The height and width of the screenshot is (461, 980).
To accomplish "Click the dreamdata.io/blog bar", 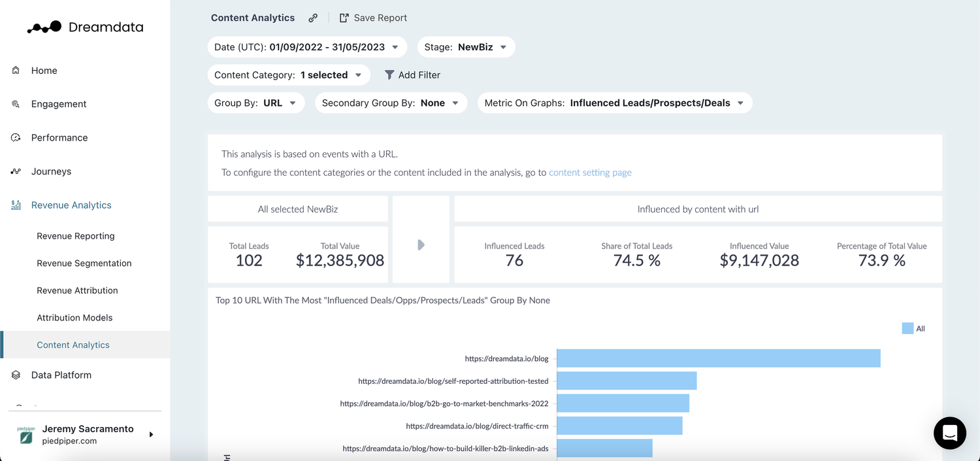I will (x=719, y=358).
